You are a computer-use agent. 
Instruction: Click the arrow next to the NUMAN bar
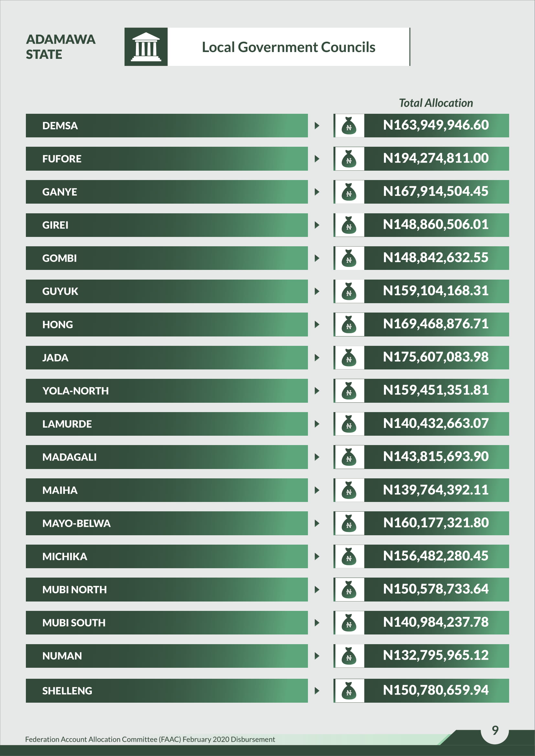coord(317,655)
